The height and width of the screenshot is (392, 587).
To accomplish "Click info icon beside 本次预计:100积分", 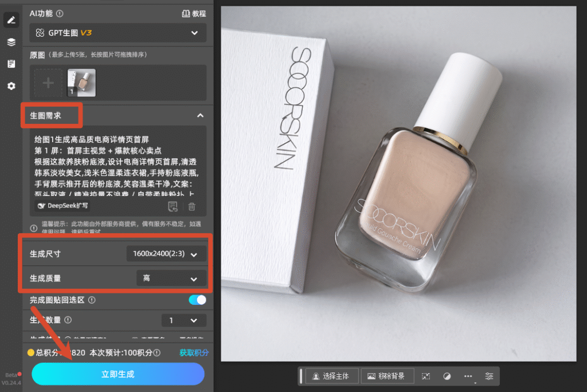I will click(157, 352).
